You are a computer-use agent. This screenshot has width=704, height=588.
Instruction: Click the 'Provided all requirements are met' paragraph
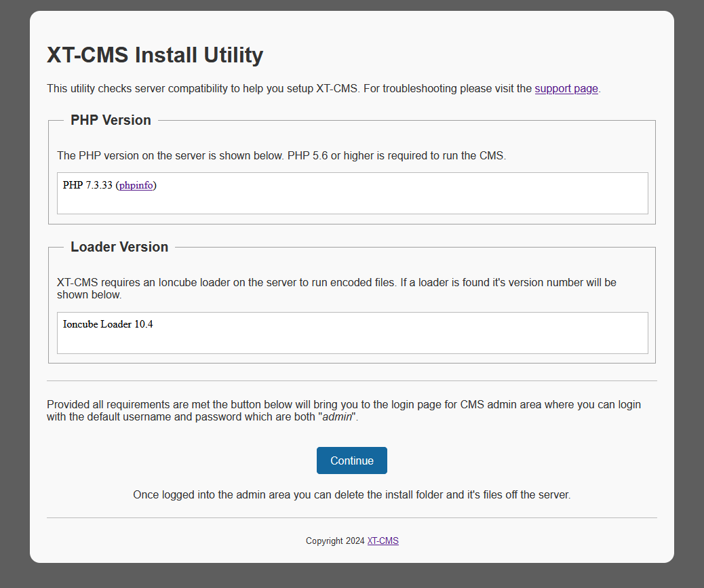coord(343,411)
